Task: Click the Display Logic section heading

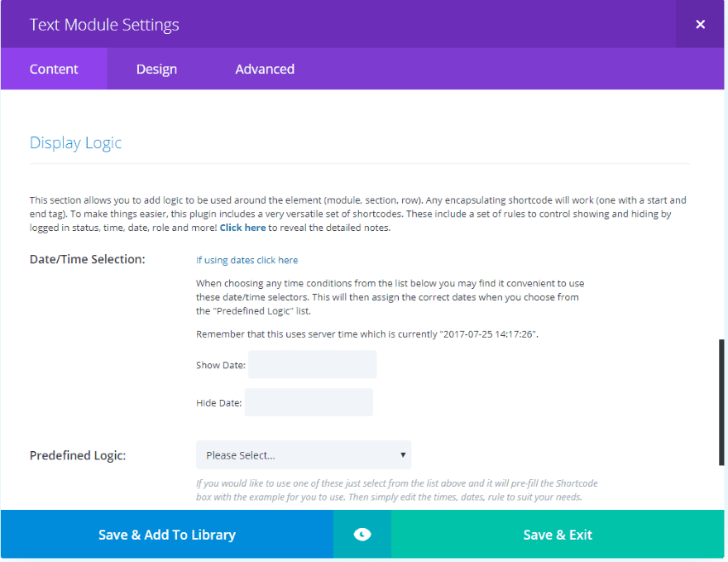Action: pos(75,142)
